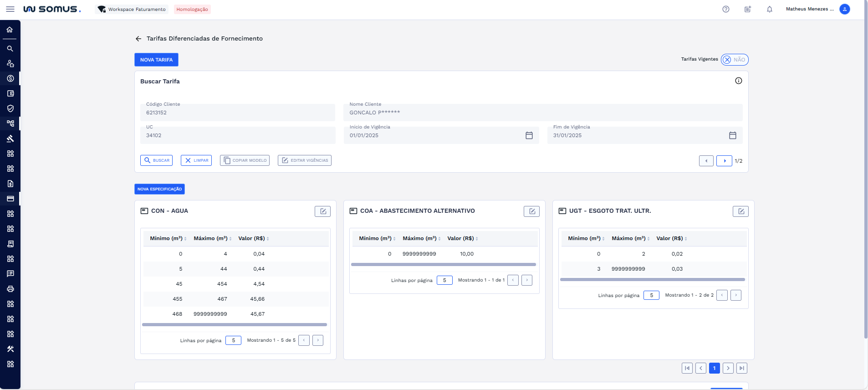868x390 pixels.
Task: Click the NOVA TARIFA button
Action: (156, 60)
